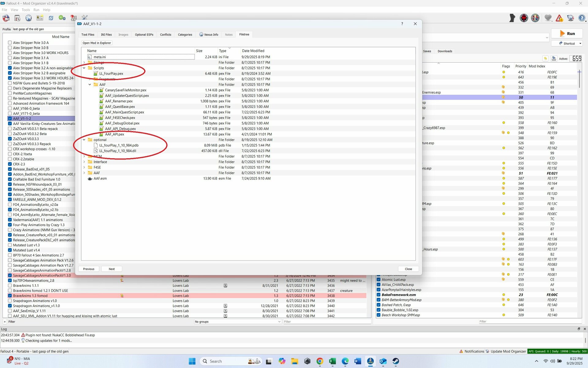Sort filetree by Date Modified column

253,51
